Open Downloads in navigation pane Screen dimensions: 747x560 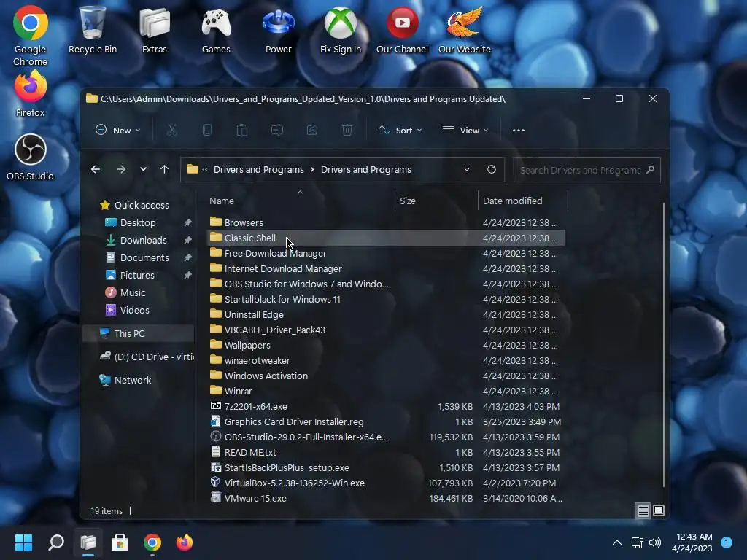pos(144,240)
